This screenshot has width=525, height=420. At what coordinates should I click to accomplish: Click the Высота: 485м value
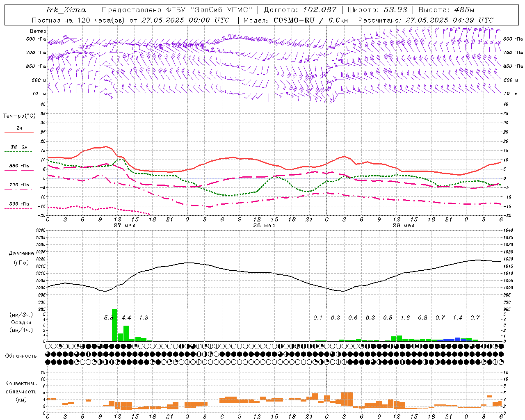click(x=446, y=10)
